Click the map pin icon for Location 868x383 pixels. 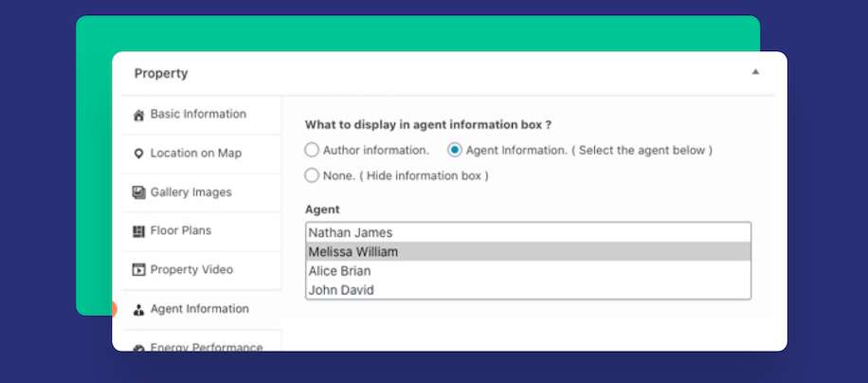pos(139,154)
